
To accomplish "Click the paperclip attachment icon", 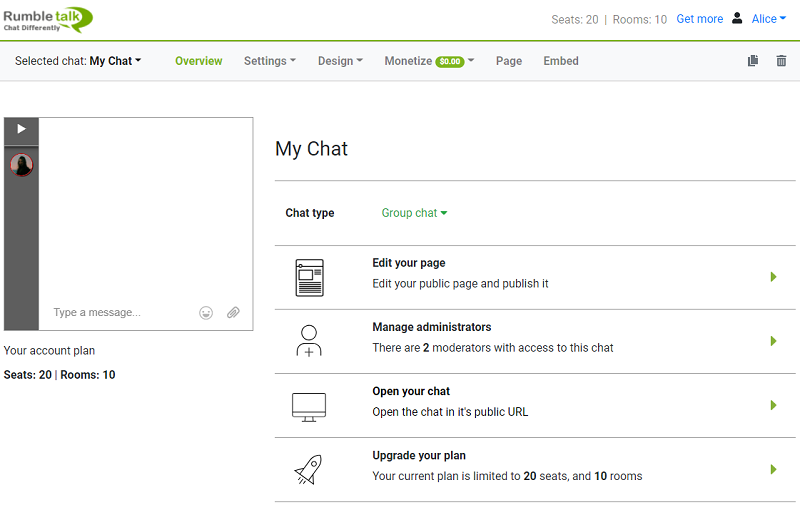I will (x=233, y=313).
